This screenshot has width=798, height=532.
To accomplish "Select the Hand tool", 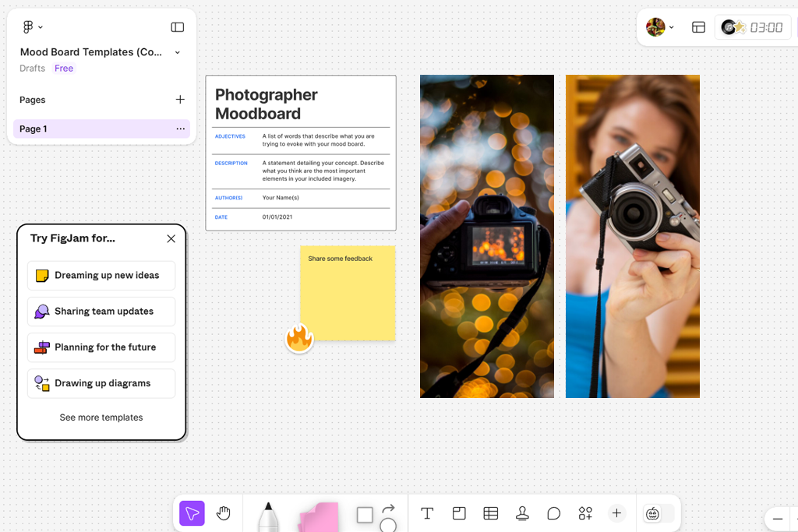I will [224, 513].
